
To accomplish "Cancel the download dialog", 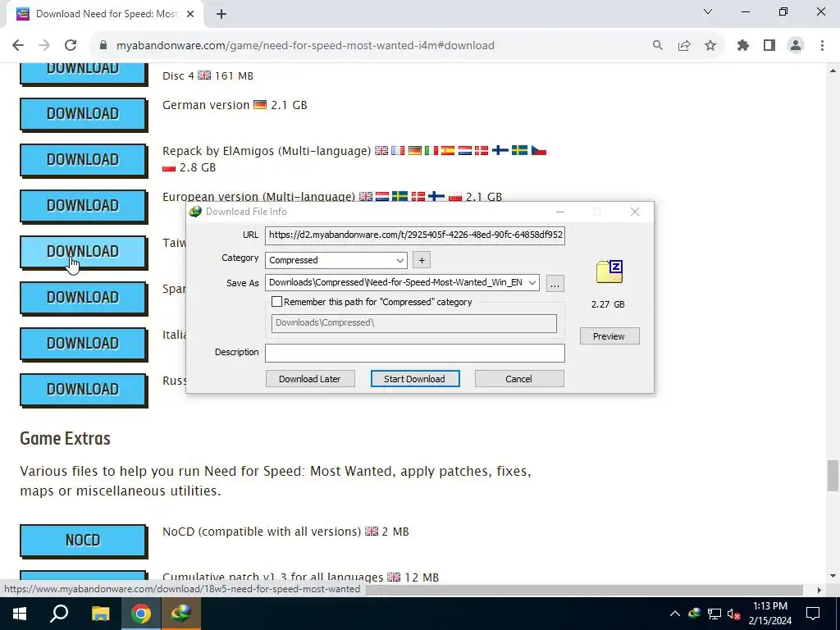I will pos(518,379).
